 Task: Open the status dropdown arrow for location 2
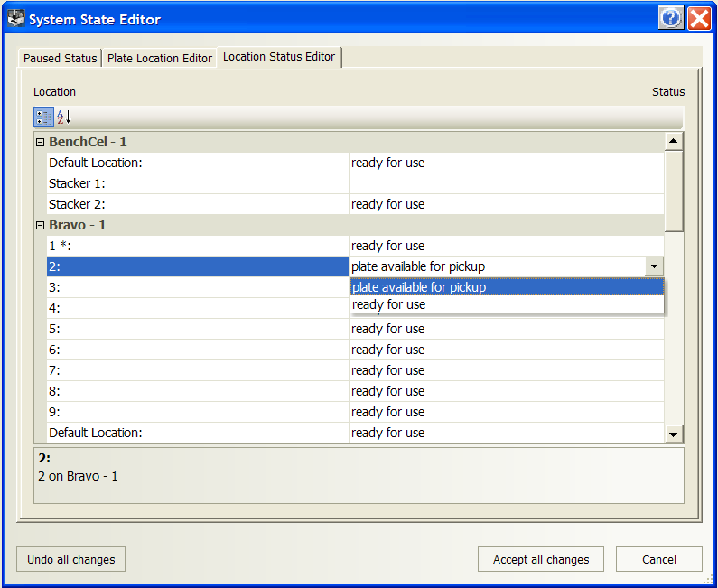click(x=654, y=266)
